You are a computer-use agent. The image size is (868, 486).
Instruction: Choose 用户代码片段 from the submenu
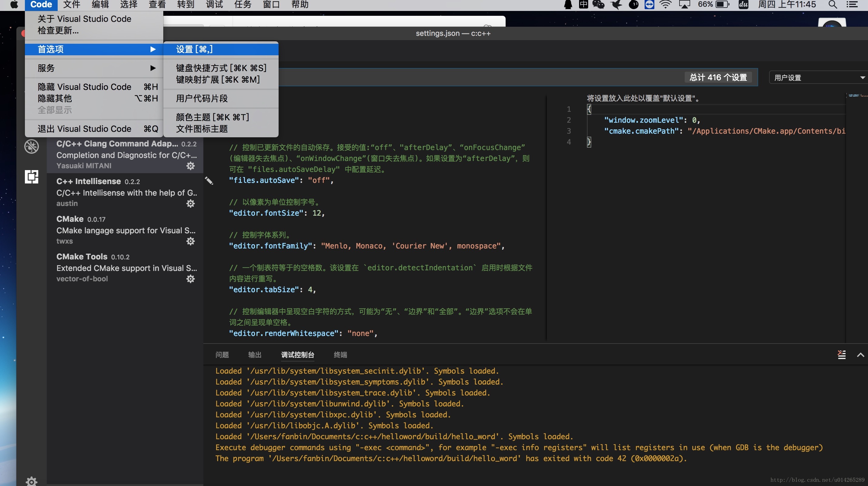[221, 98]
